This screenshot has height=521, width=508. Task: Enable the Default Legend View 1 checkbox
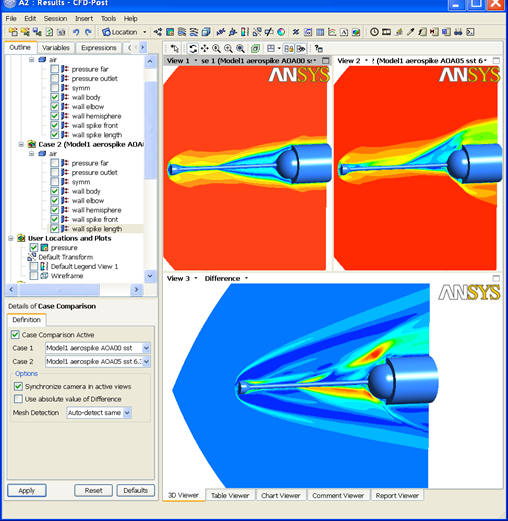[33, 266]
